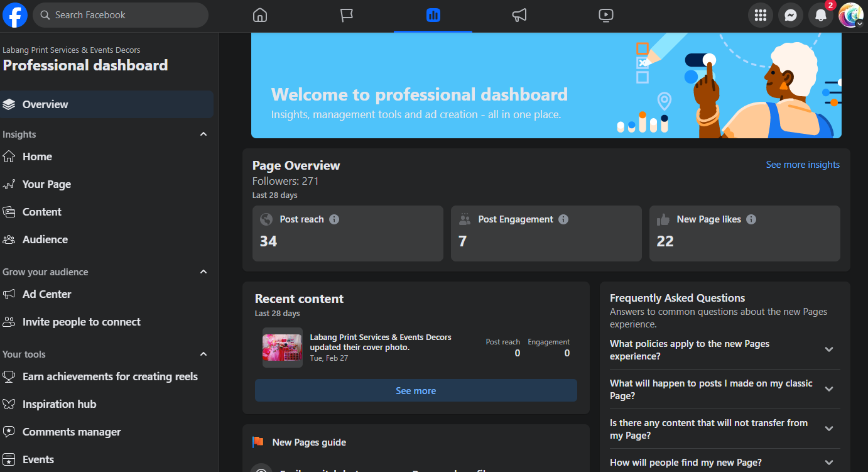Expand the policies FAQ question chevron

[829, 350]
